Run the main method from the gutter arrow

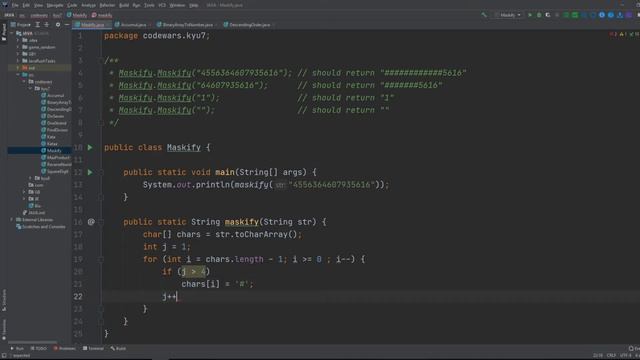click(90, 172)
